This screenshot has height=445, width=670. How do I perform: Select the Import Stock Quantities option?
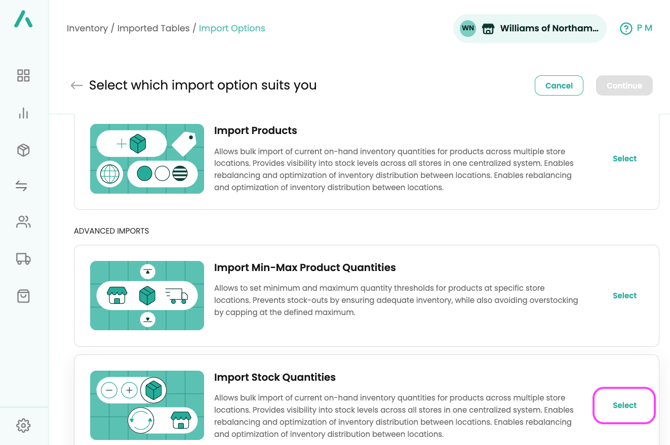(x=624, y=405)
